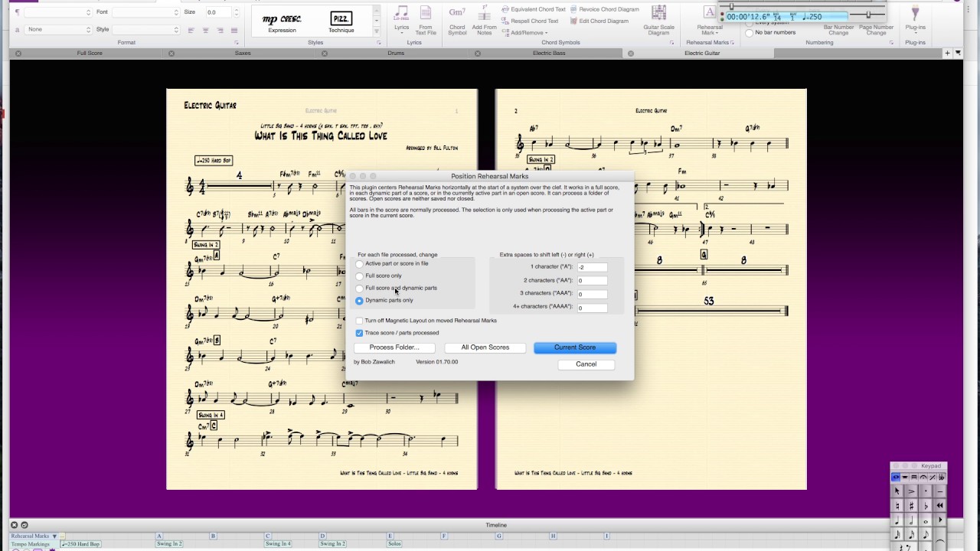Align text left in Format group

tap(191, 30)
